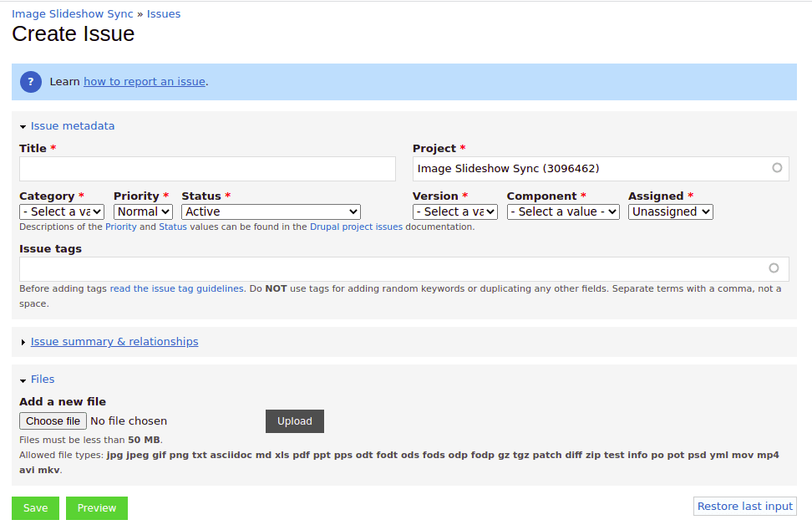Screen dimensions: 812x530
Task: Open the how to report an issue link
Action: click(x=145, y=82)
